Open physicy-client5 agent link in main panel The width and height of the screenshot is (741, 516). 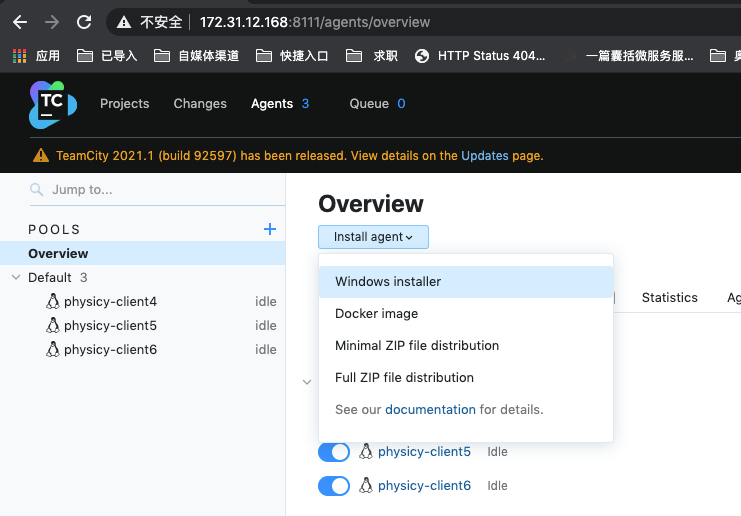point(424,452)
